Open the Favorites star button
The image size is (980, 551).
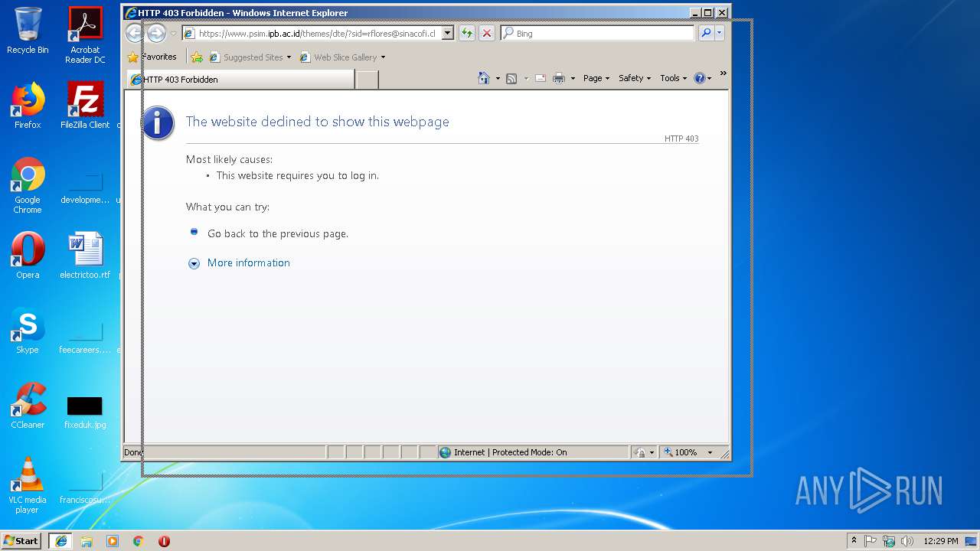[133, 57]
